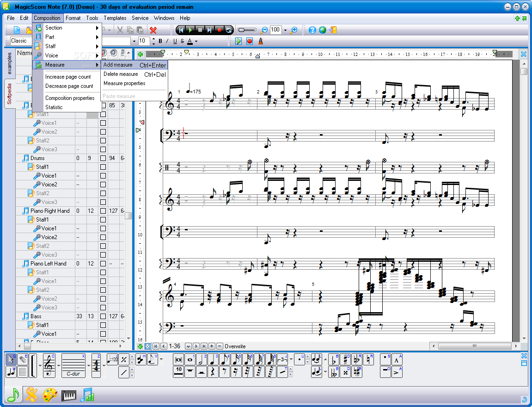Open the font name dropdown arrow

click(x=134, y=41)
